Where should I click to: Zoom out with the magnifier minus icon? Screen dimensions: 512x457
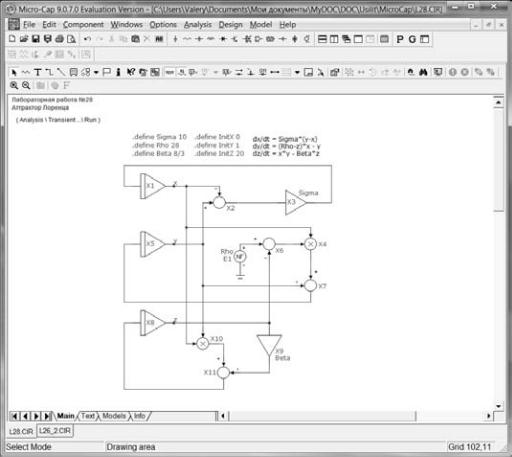click(x=26, y=85)
